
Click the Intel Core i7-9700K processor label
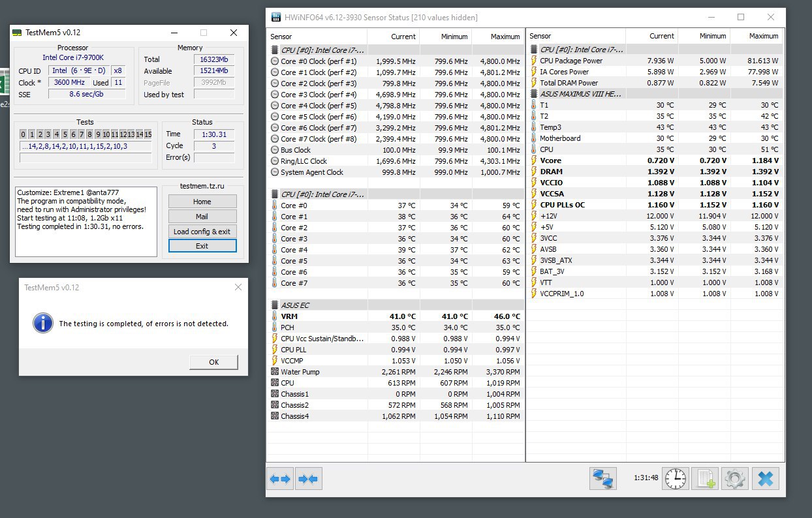73,58
